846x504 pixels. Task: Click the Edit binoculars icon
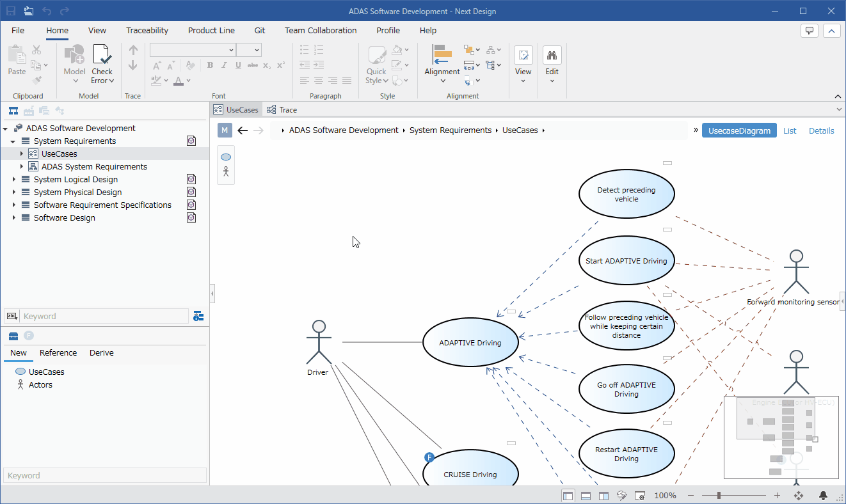(552, 55)
